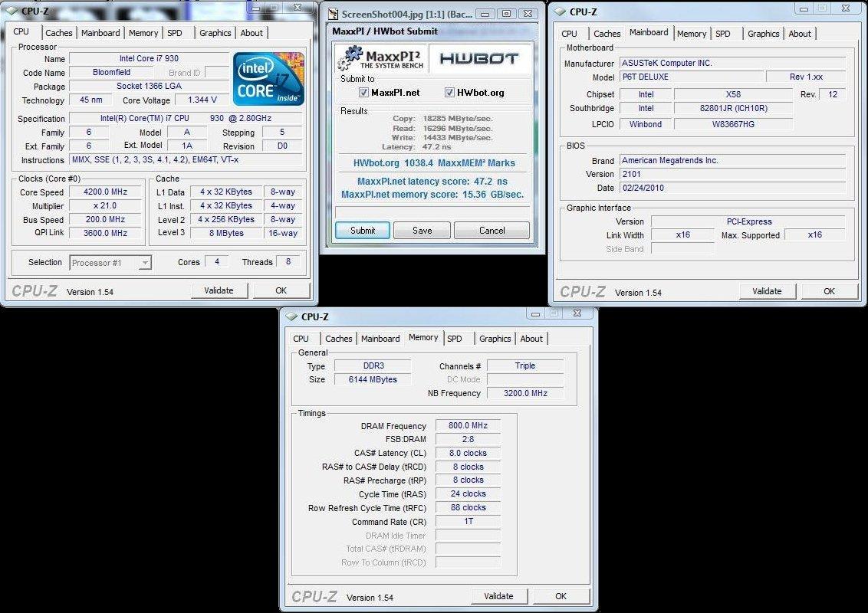Click the Intel Core i7 930 name field

pyautogui.click(x=149, y=59)
